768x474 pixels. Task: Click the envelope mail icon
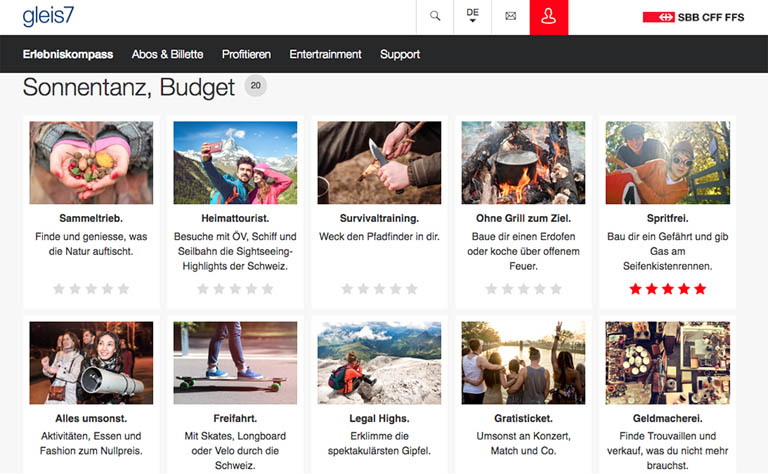tap(510, 17)
